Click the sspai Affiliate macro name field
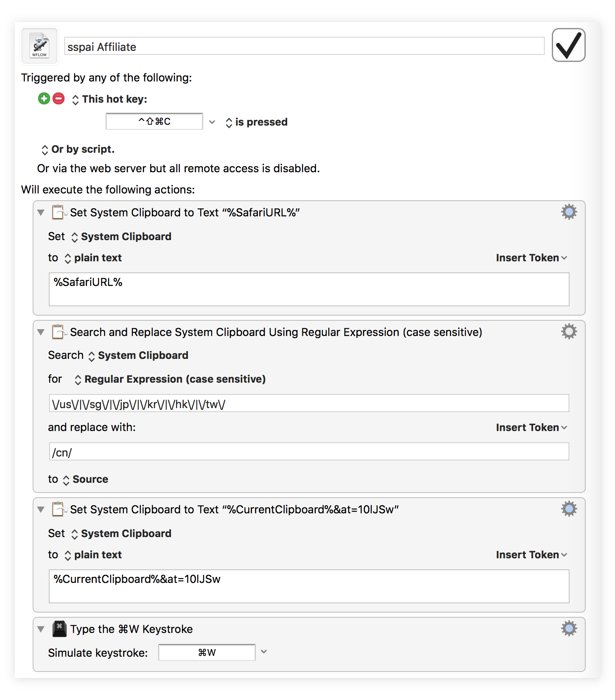 point(304,46)
